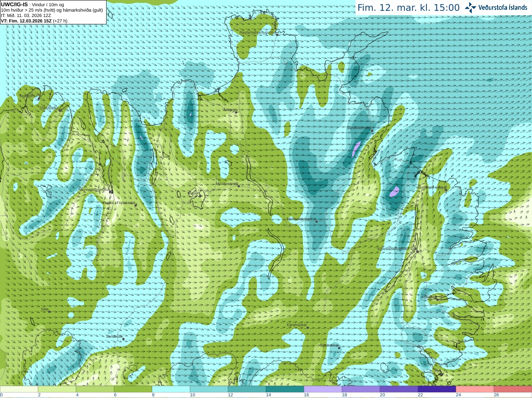
Task: Select the 8–10 m/s pale cyan swatch
Action: point(171,389)
